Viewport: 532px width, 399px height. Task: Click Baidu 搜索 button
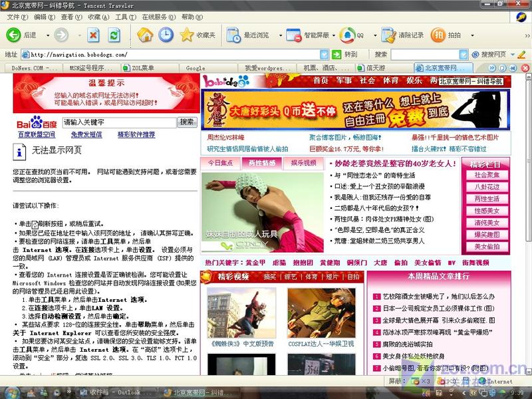click(x=187, y=122)
